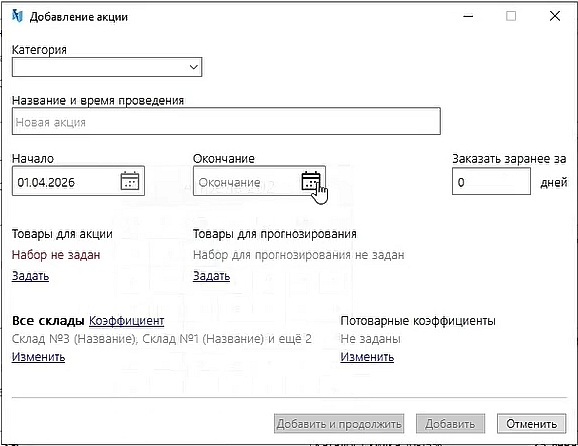The height and width of the screenshot is (446, 578).
Task: Click Изменить under Потоварные коэффициенты
Action: pos(367,357)
